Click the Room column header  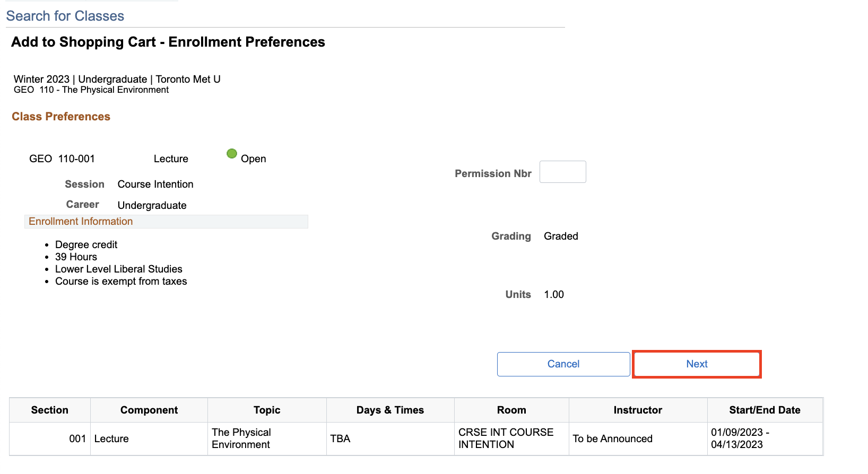point(511,410)
